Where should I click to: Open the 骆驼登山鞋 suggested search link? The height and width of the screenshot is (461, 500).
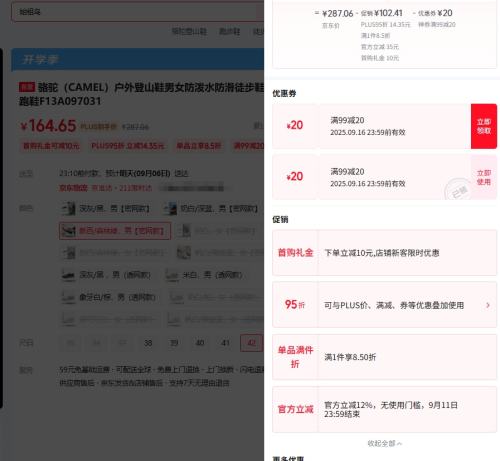189,31
